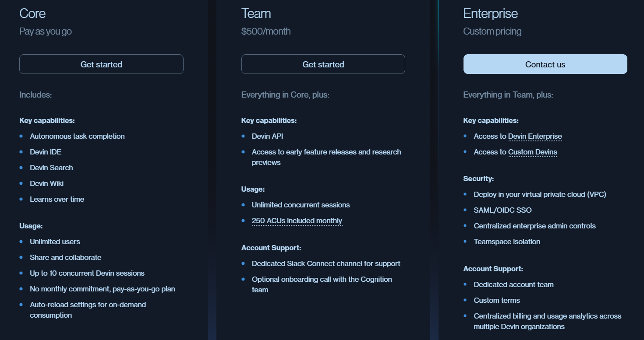Click Key capabilities heading in Team column

click(x=269, y=120)
